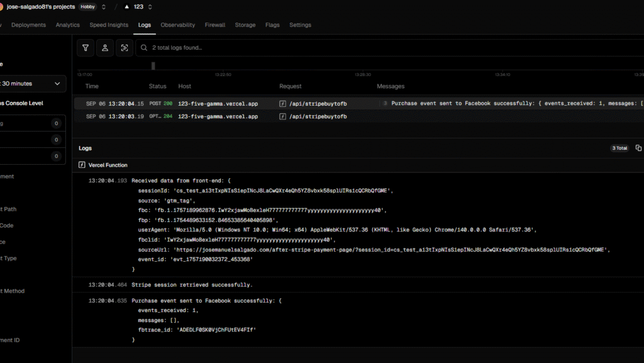Image resolution: width=644 pixels, height=363 pixels.
Task: Click the 3 Total logs badge
Action: click(619, 148)
